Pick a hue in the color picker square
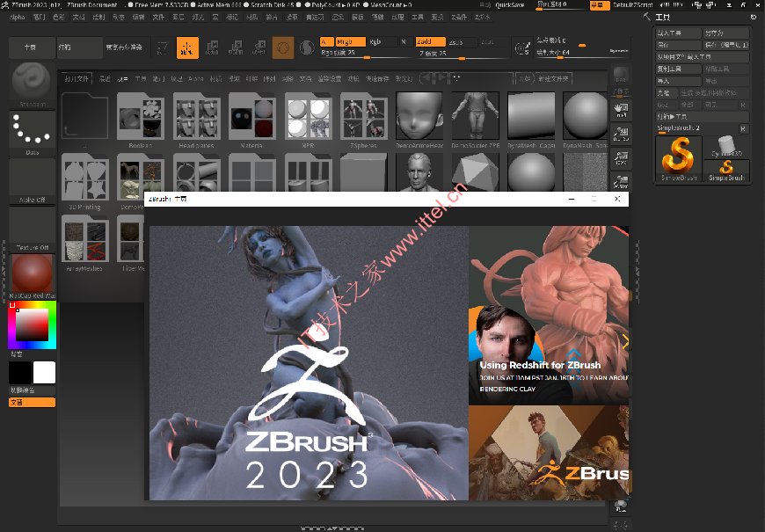 [32, 325]
